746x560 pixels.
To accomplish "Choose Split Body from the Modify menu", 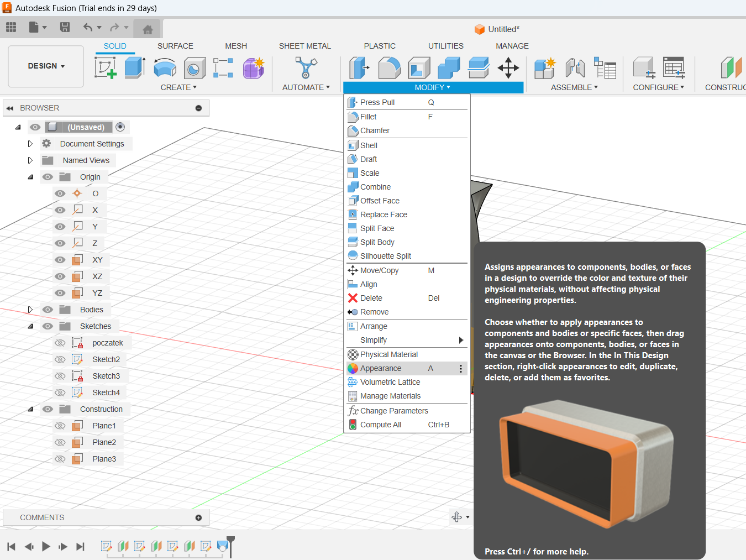I will 406,242.
